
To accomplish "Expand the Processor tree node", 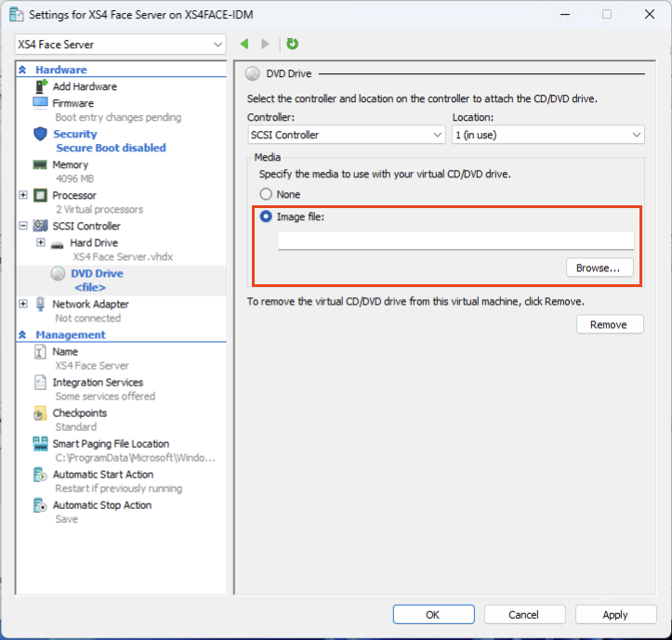I will 23,195.
